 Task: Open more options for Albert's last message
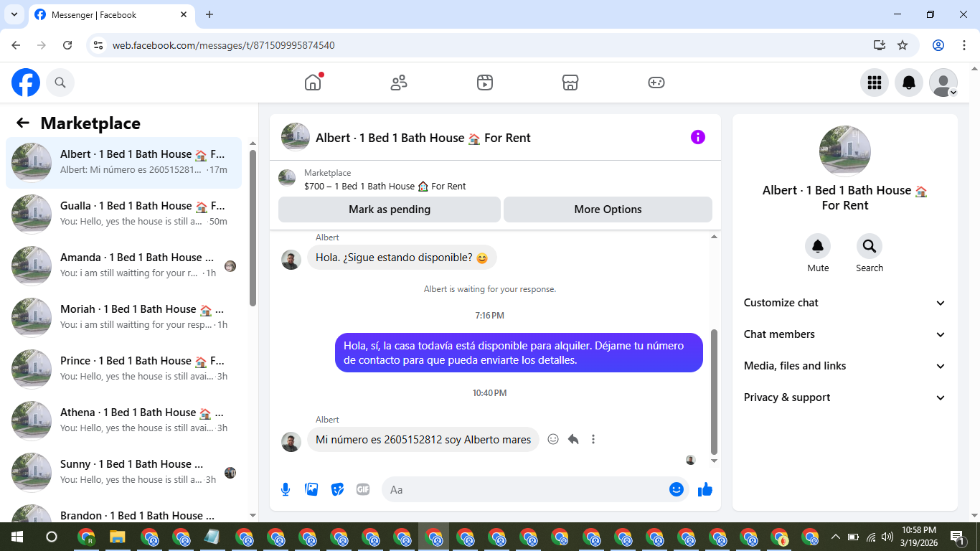tap(593, 439)
